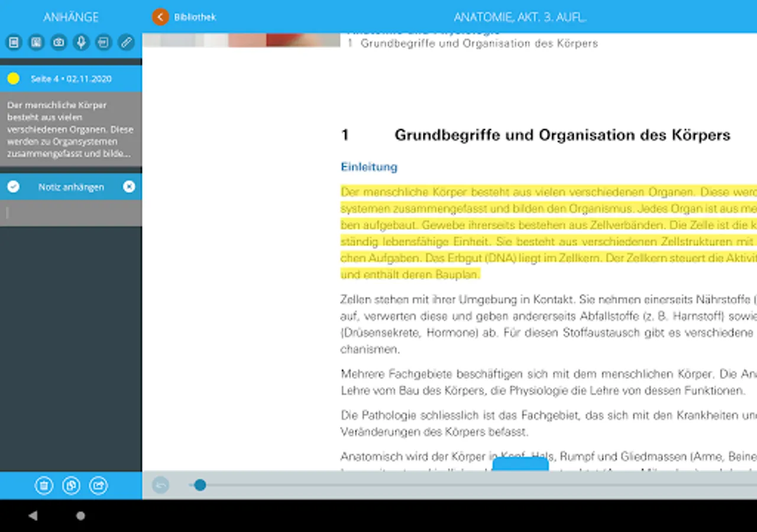Click the undo page-jump button
Image resolution: width=757 pixels, height=532 pixels.
[160, 485]
